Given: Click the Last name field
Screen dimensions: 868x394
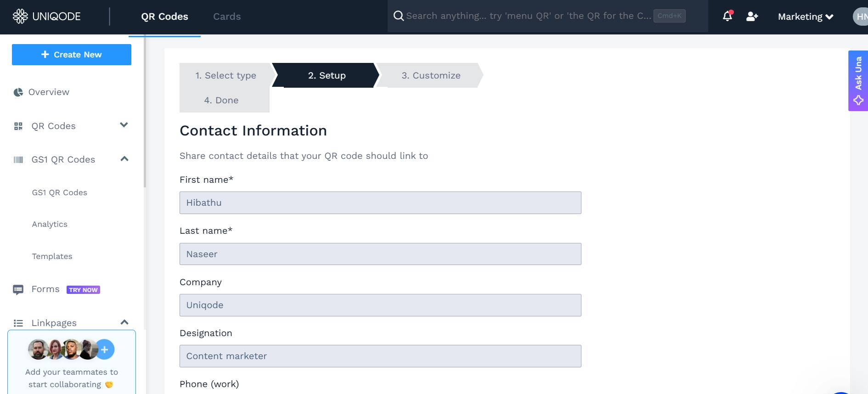Looking at the screenshot, I should 380,254.
